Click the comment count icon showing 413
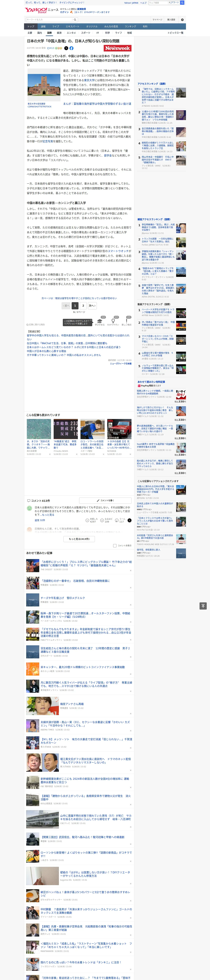Image resolution: width=210 pixels, height=980 pixels. pos(51,48)
